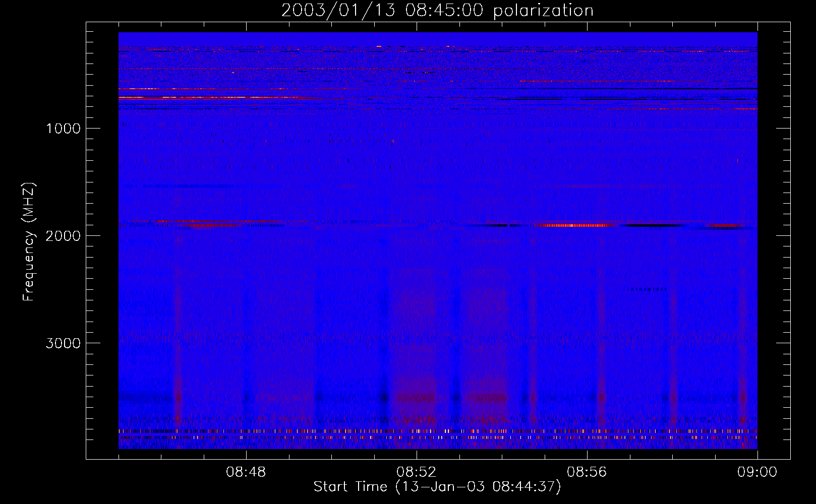Click the "09:00" time tick label
This screenshot has height=504, width=816.
[x=757, y=472]
